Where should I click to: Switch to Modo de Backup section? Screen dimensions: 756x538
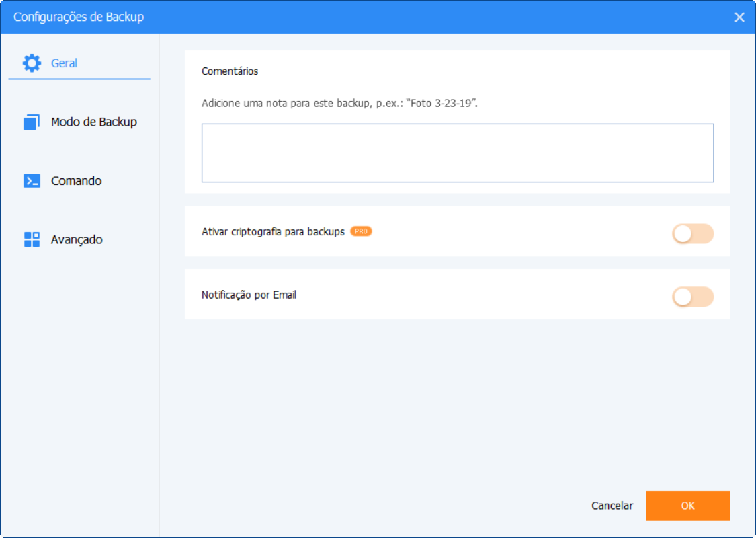(93, 122)
